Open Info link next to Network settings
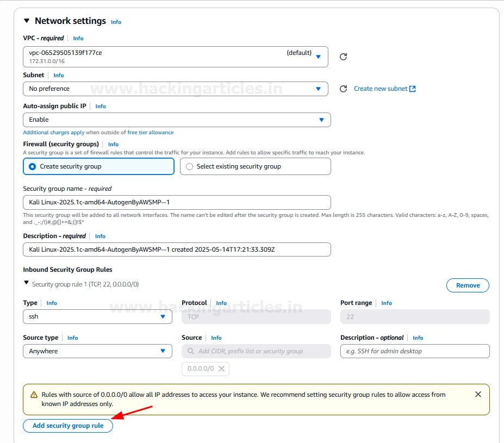Screen dimensions: 504x443 [116, 22]
